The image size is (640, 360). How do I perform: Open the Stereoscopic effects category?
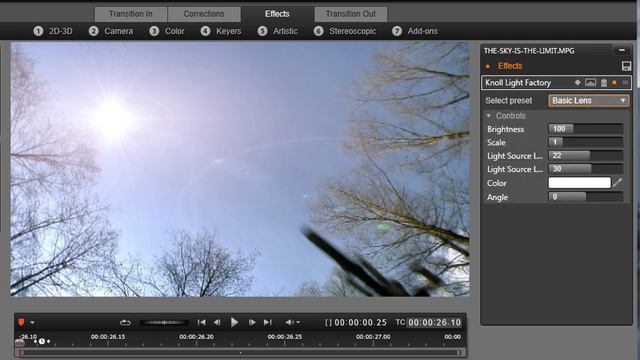point(345,31)
